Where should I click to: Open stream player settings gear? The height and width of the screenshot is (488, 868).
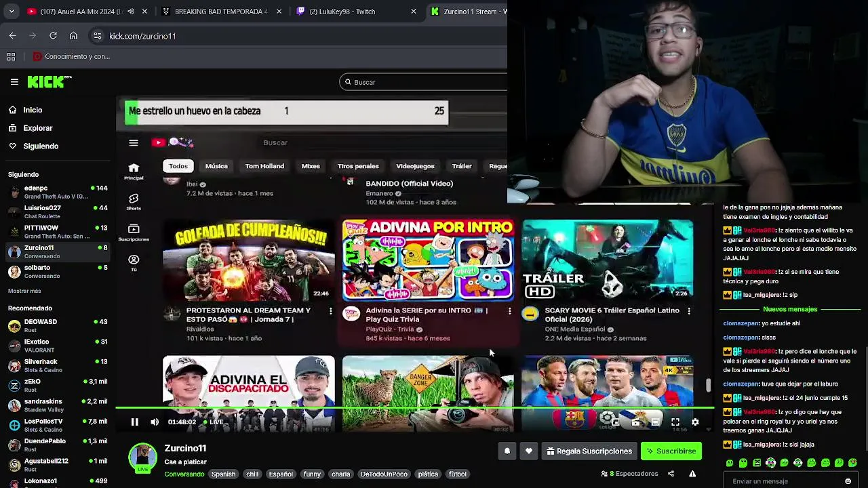(695, 422)
